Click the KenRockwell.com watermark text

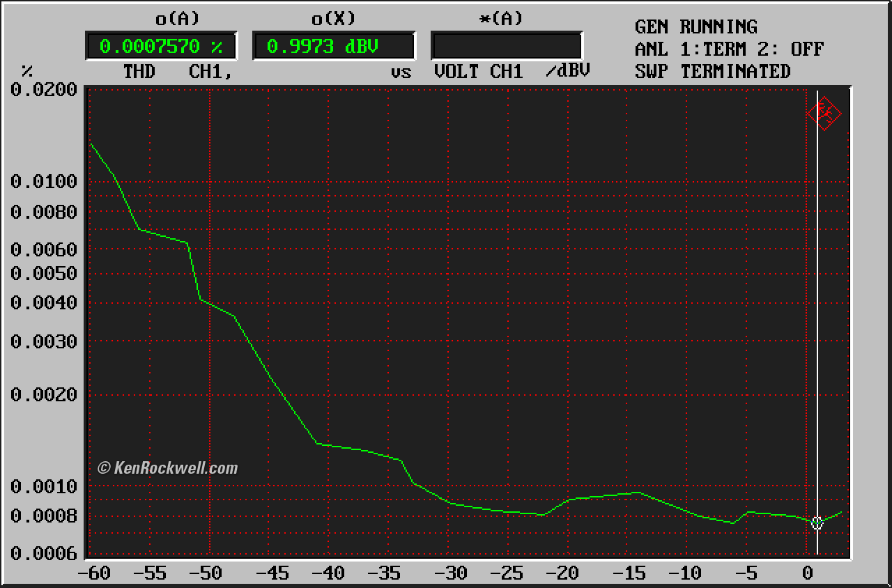click(167, 468)
